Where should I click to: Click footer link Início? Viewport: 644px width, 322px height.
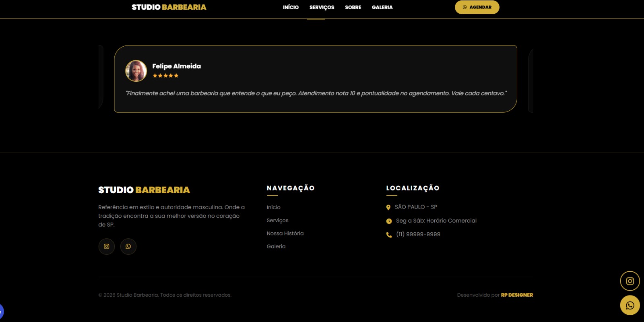(273, 207)
